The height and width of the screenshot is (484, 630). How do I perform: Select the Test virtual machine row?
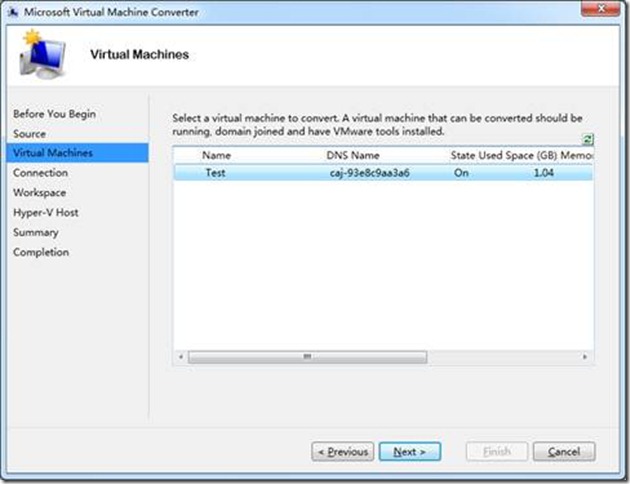pyautogui.click(x=383, y=173)
